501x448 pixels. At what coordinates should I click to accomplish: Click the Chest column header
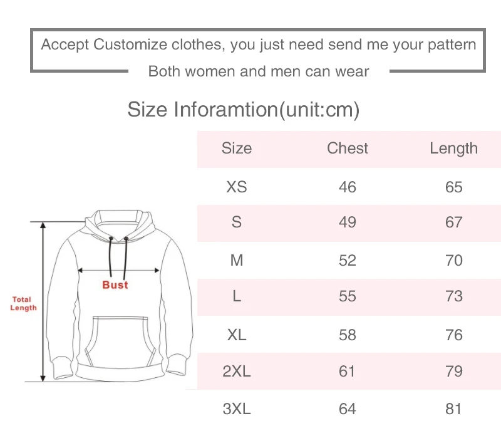coord(348,148)
